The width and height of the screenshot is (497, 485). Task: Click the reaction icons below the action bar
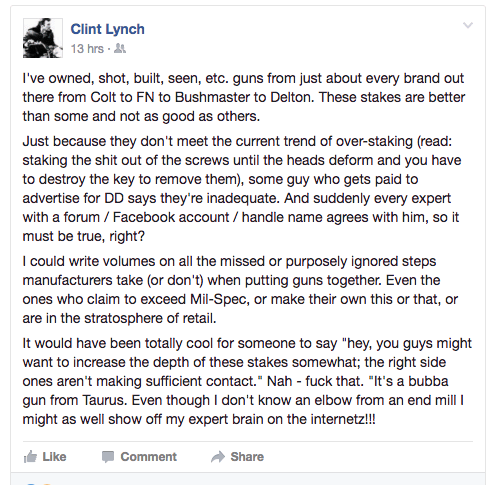pyautogui.click(x=38, y=483)
